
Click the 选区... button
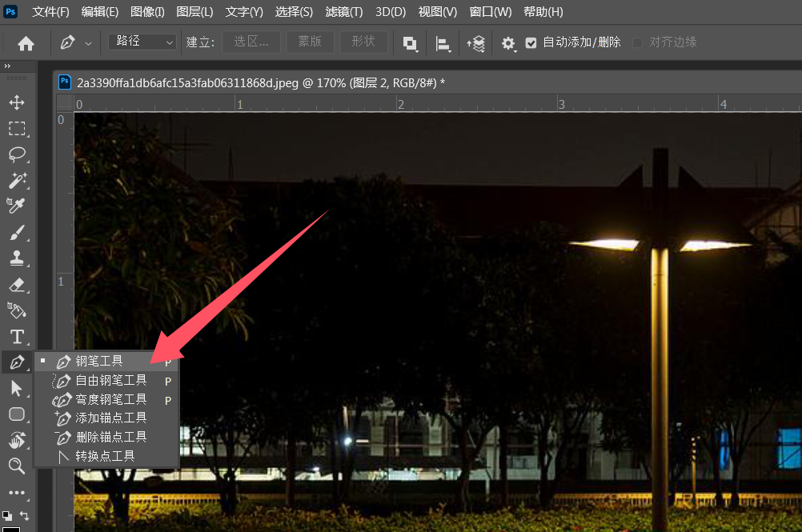click(251, 42)
